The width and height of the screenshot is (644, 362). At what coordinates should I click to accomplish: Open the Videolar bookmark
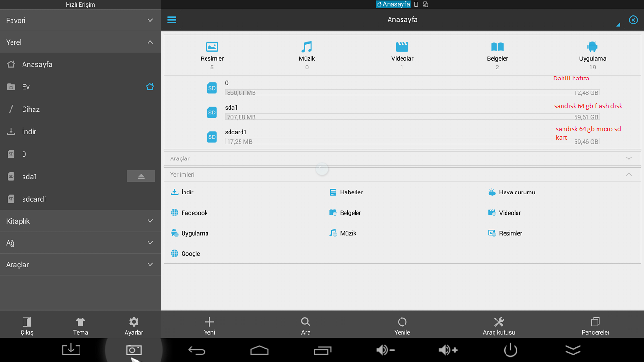(x=504, y=213)
